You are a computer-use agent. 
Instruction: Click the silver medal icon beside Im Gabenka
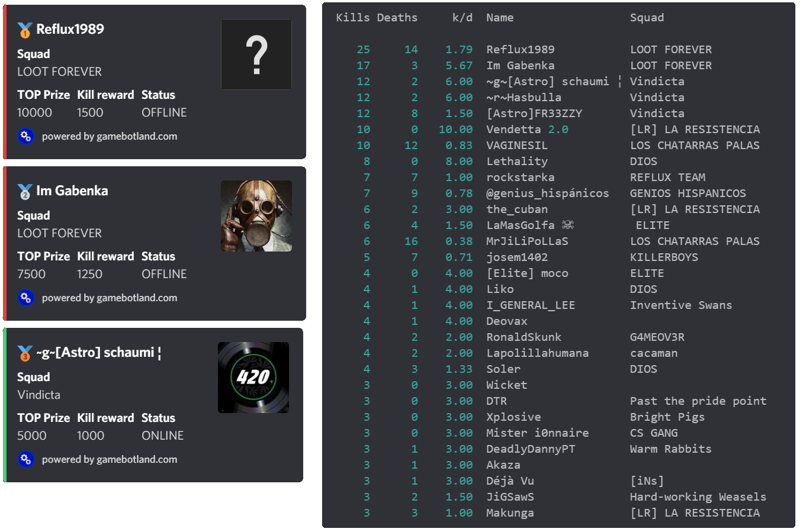tap(25, 191)
